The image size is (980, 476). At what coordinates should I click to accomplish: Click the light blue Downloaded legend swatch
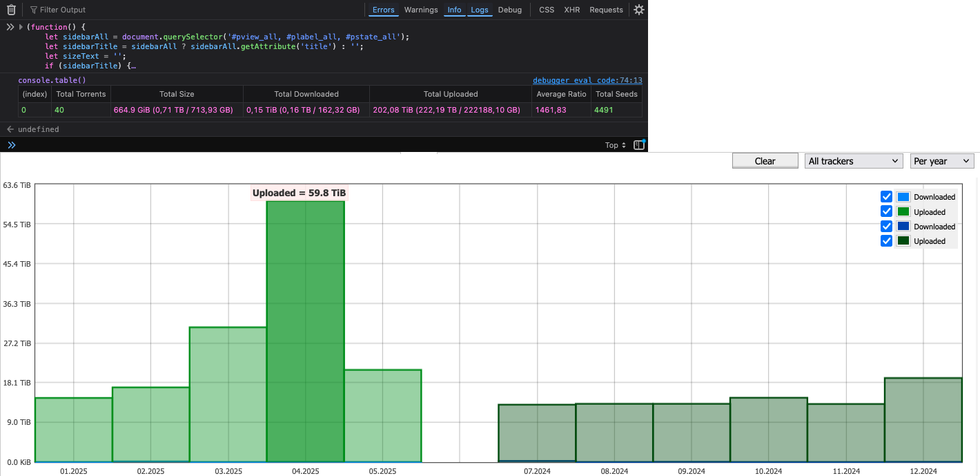coord(903,197)
